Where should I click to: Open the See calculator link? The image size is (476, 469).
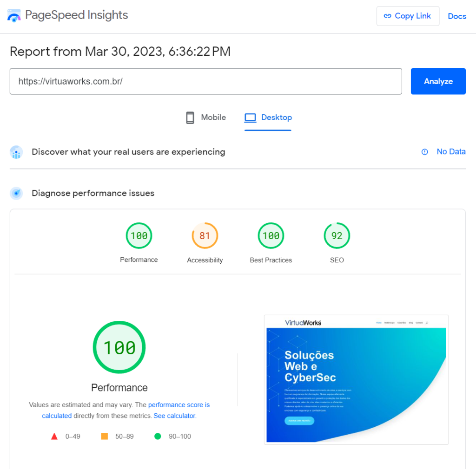pyautogui.click(x=175, y=416)
